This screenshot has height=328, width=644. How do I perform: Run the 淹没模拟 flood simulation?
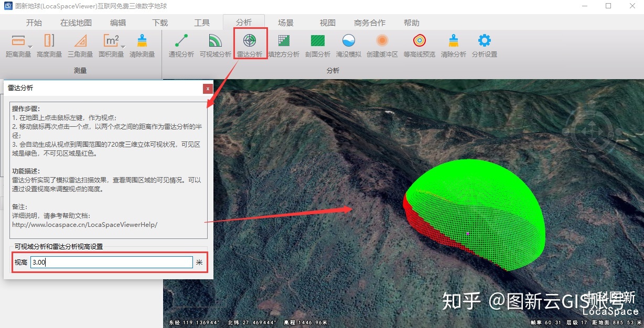point(348,41)
